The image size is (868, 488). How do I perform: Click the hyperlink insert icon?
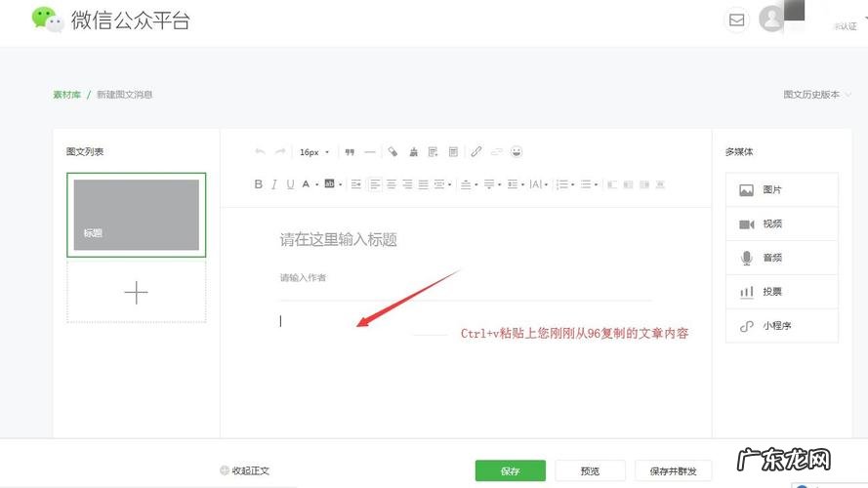click(476, 151)
